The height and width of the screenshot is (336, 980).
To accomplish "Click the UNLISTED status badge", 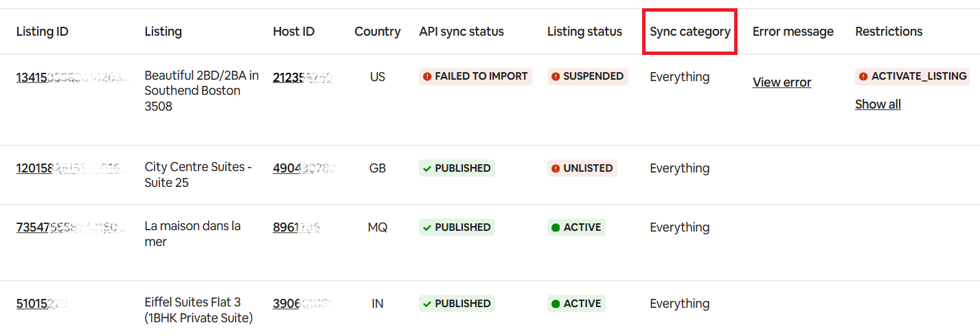I will (x=582, y=168).
